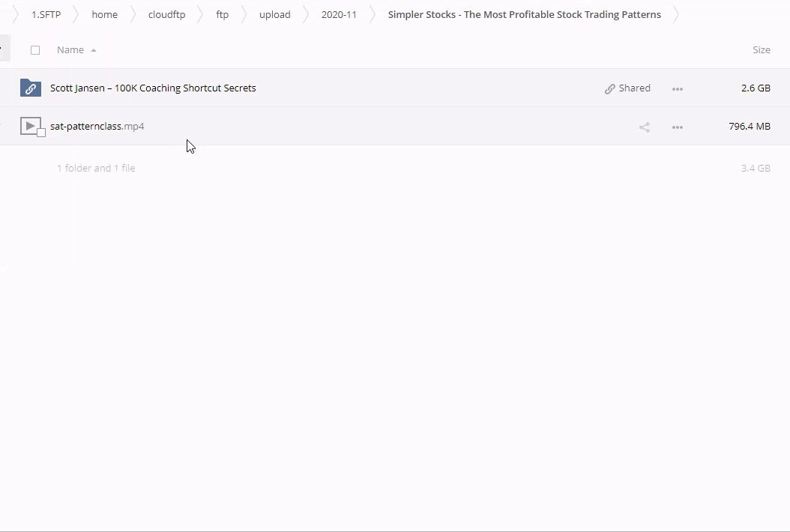790x532 pixels.
Task: Select the ftp breadcrumb segment
Action: [x=222, y=15]
